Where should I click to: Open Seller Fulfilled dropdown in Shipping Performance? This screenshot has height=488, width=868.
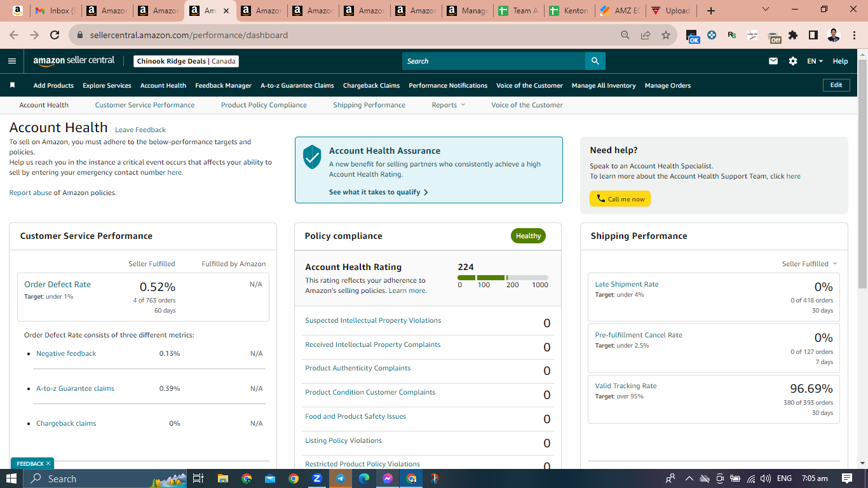[810, 264]
